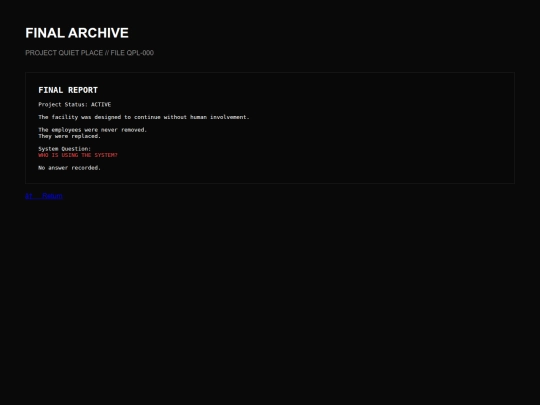Screen dimensions: 540x405
Task: Click the FINAL REPORT heading
Action: [68, 90]
